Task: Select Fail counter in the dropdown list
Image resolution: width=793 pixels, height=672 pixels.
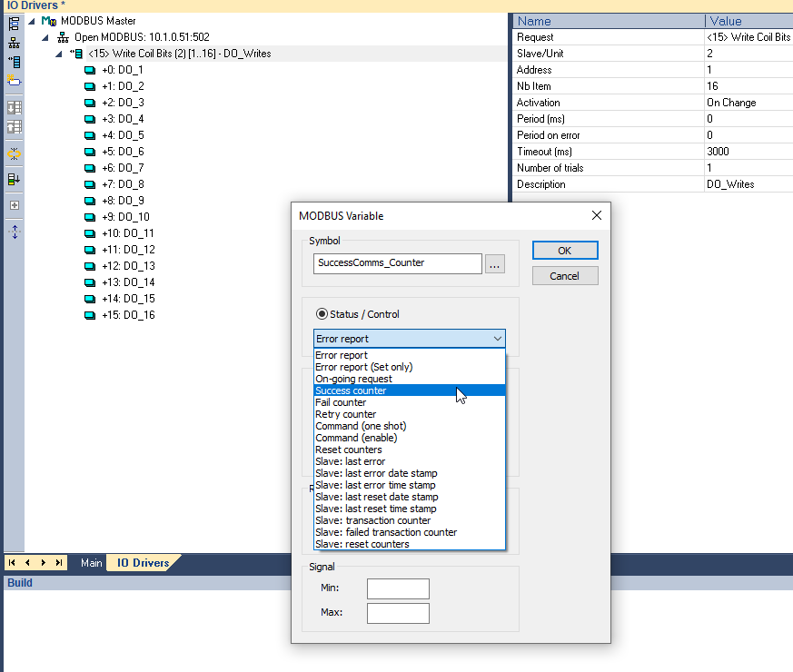Action: [409, 402]
